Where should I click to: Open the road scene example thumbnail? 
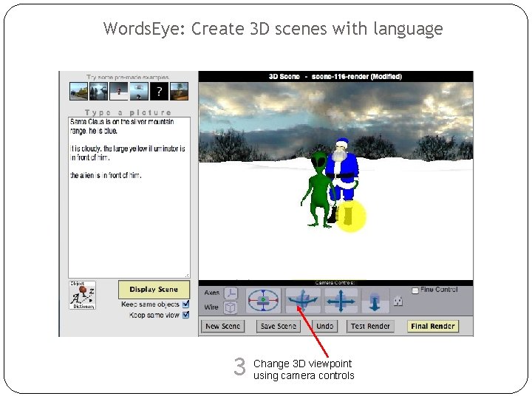(79, 92)
